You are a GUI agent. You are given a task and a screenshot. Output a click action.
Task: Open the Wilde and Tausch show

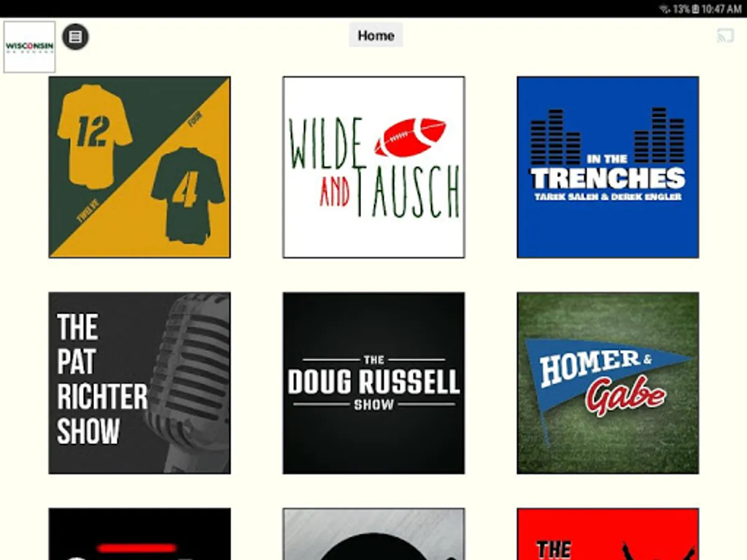point(374,167)
